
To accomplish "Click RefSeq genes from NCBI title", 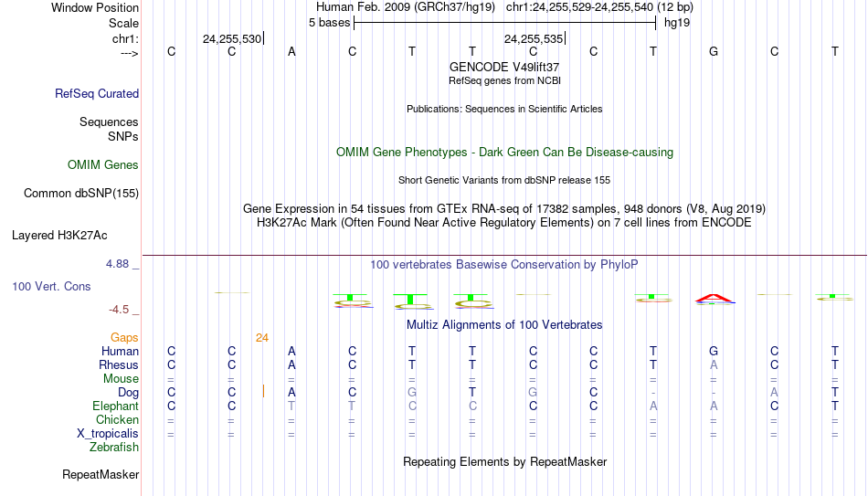I will pos(505,80).
